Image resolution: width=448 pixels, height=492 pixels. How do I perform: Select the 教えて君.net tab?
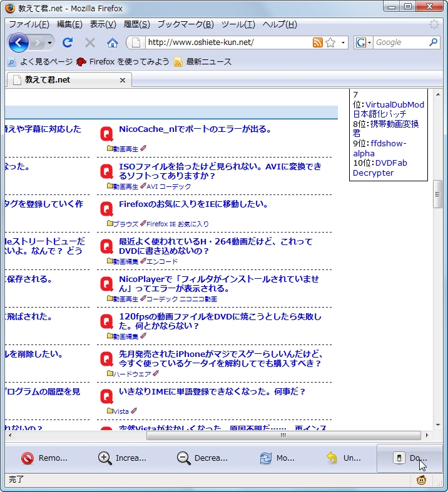point(68,79)
